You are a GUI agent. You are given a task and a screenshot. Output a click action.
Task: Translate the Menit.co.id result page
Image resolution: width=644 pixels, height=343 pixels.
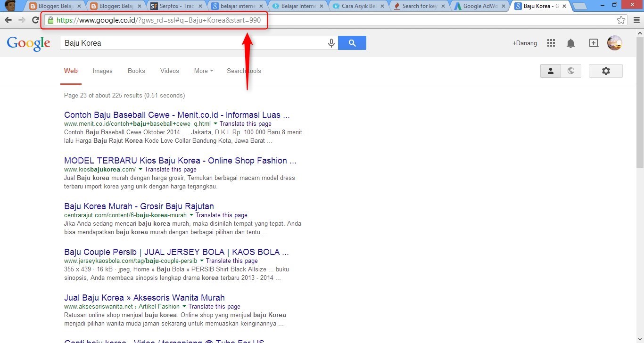click(x=245, y=123)
